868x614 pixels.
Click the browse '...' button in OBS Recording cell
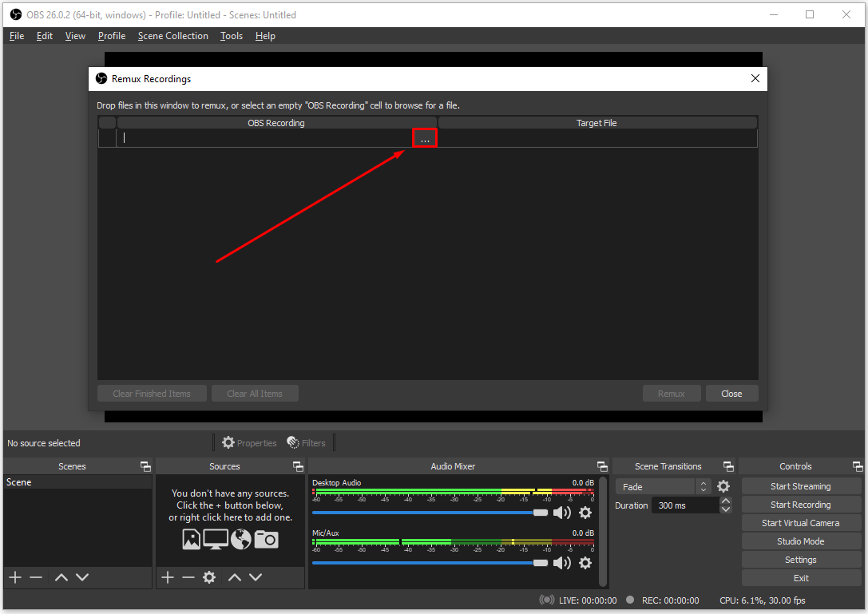(x=425, y=138)
